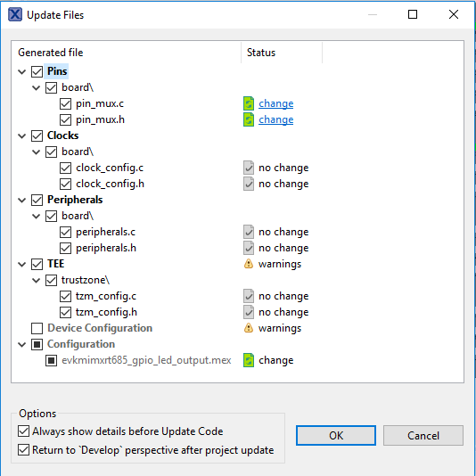Viewport: 476px width, 476px height.
Task: Click the warning icon for Device Configuration
Action: (249, 328)
